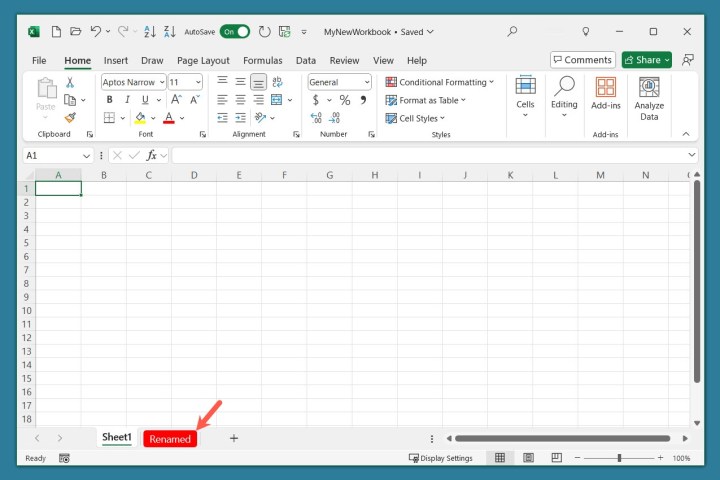Click the Add-ins icon

click(x=605, y=93)
